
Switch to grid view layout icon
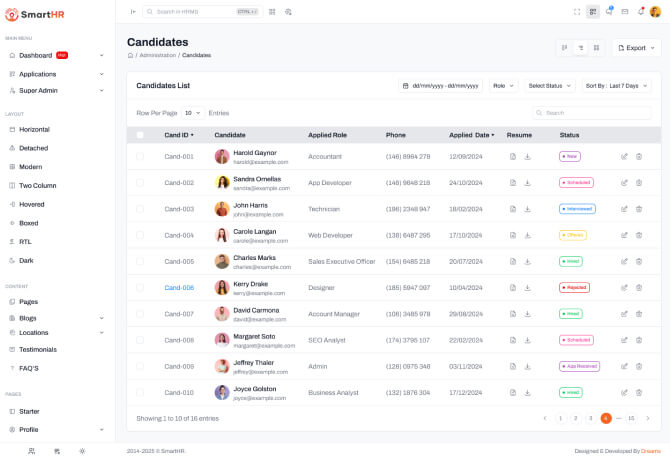click(x=596, y=47)
